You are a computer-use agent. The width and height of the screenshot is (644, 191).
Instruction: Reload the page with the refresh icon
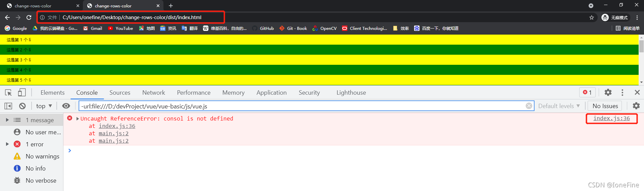click(x=29, y=17)
